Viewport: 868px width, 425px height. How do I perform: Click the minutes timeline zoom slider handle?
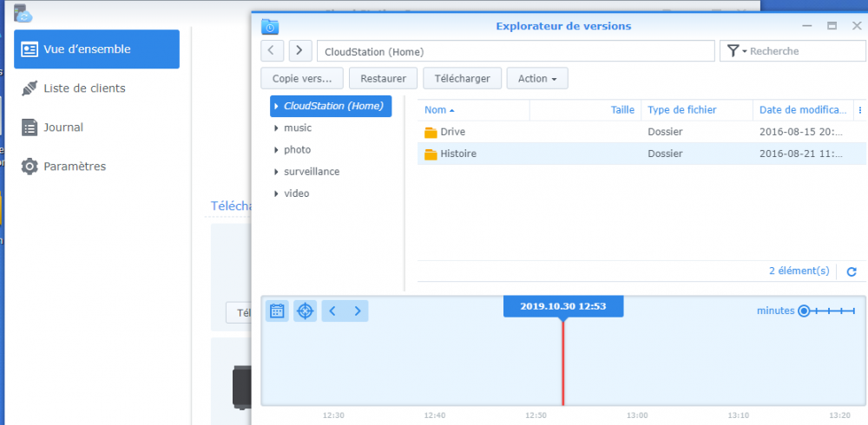(x=804, y=311)
